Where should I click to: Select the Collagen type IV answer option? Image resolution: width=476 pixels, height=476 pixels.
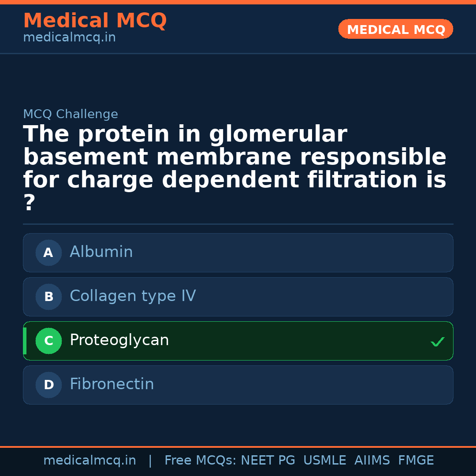click(x=238, y=297)
